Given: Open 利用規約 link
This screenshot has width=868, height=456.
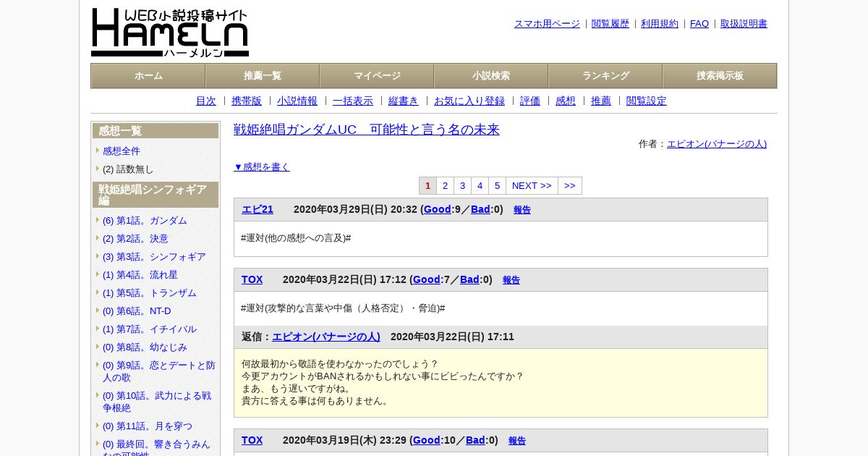Looking at the screenshot, I should click(660, 24).
